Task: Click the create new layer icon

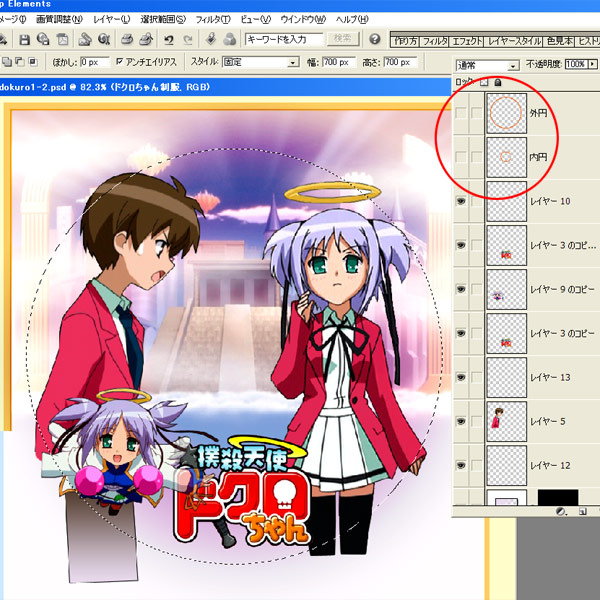Action: coord(582,511)
